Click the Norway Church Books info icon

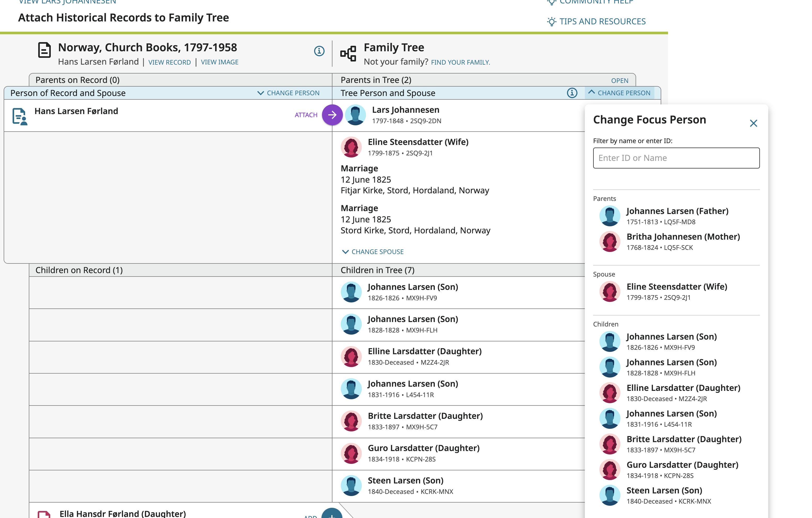[319, 51]
